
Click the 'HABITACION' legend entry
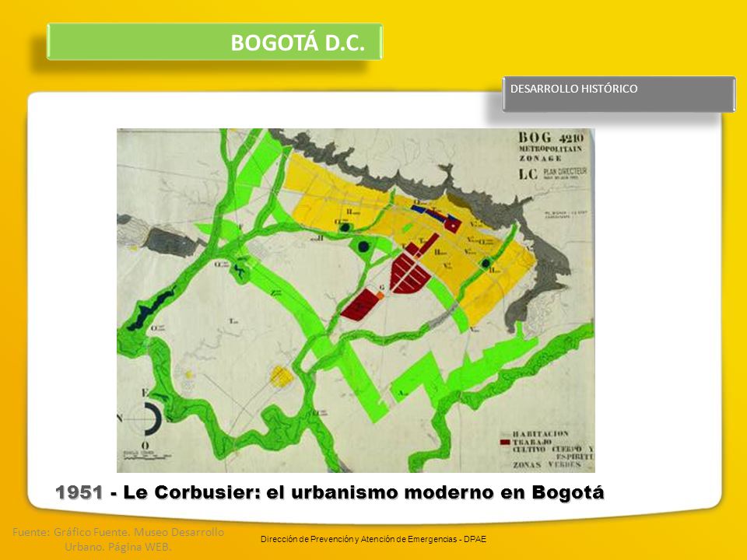[540, 434]
